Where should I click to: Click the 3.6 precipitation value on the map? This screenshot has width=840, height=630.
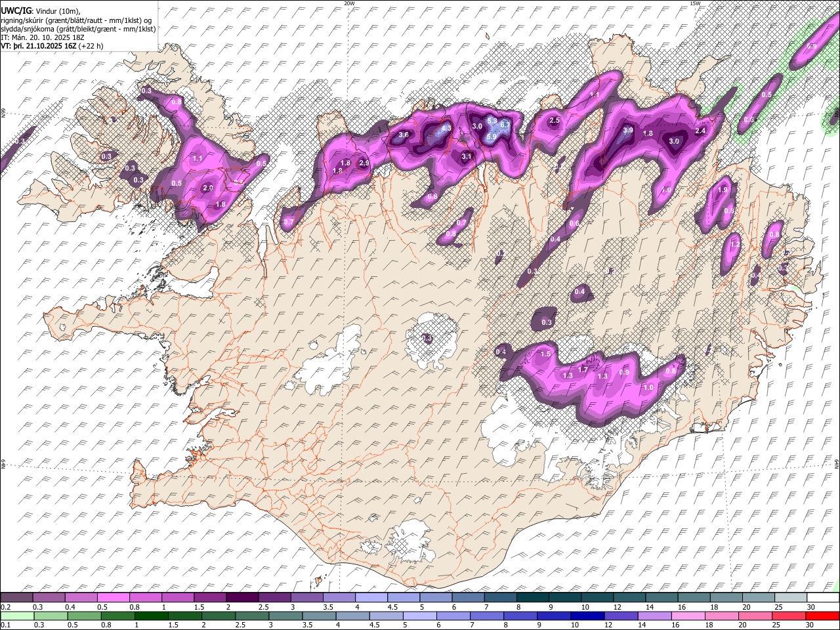(x=404, y=135)
